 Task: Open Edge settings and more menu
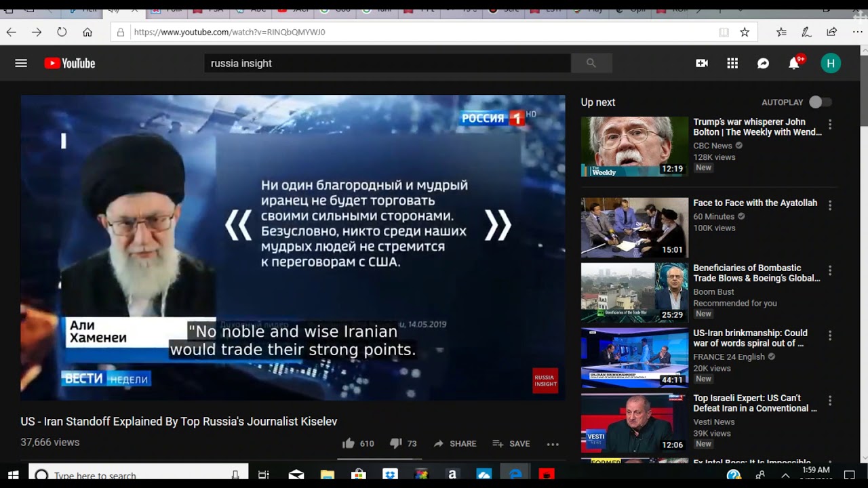(857, 32)
